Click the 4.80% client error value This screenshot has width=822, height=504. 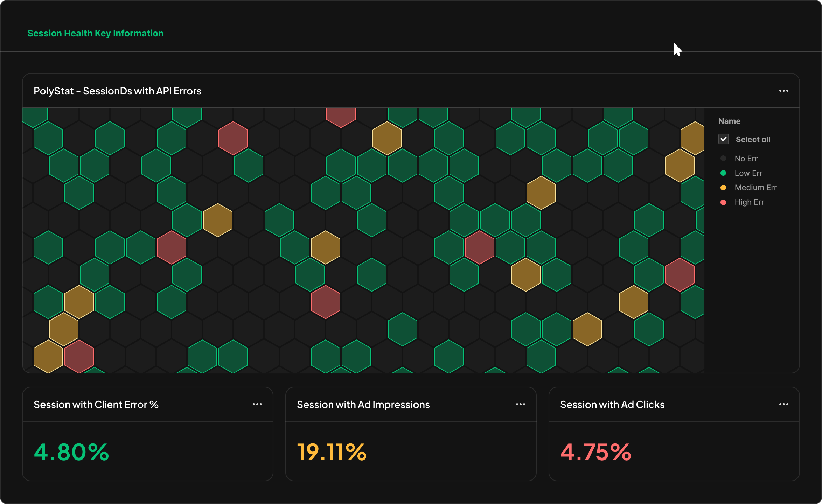[x=71, y=452]
